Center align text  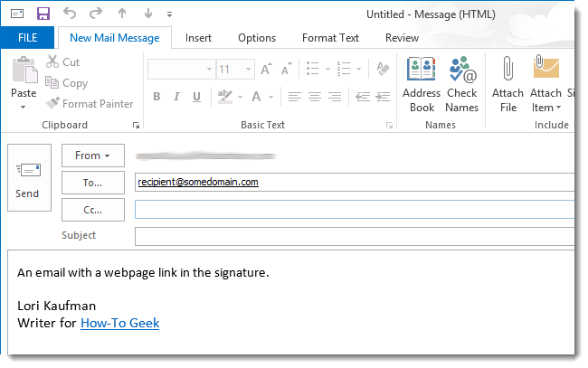pos(315,97)
